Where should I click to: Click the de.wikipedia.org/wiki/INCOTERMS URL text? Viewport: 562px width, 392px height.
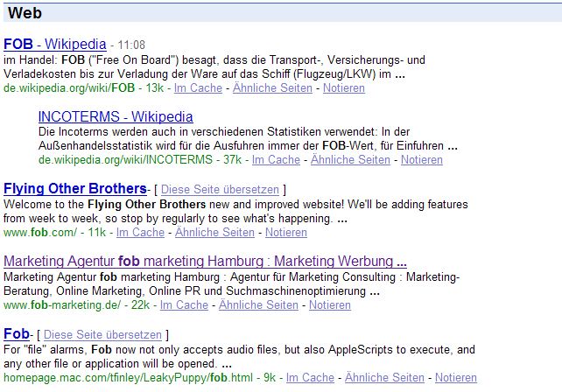click(125, 159)
